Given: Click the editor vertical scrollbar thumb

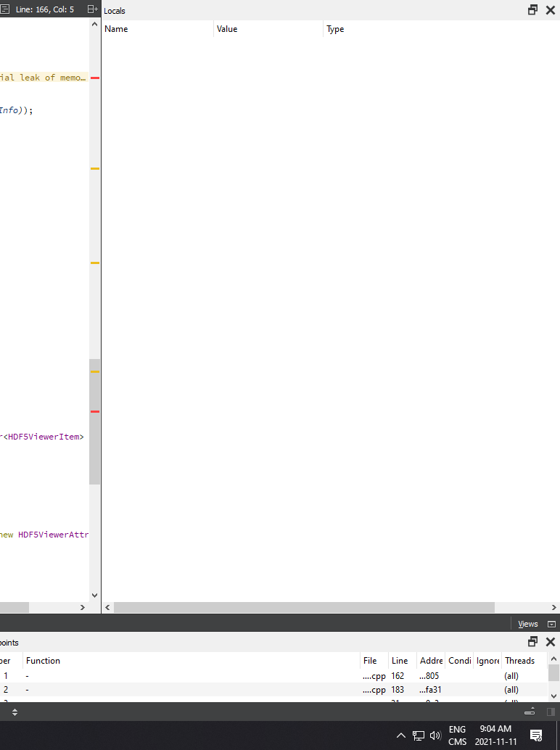Looking at the screenshot, I should coord(94,422).
